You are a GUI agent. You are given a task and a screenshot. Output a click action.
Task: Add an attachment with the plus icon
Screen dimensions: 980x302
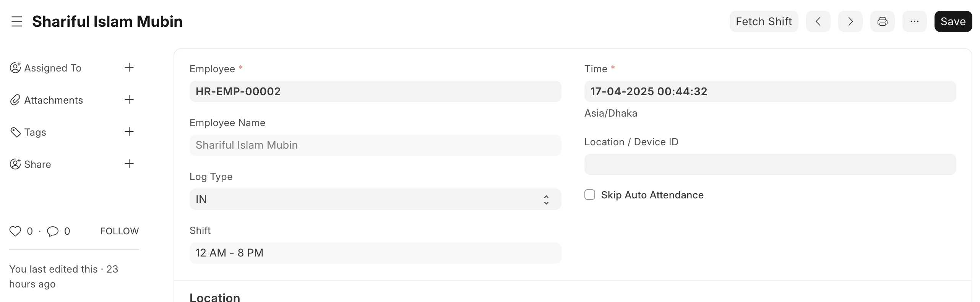point(129,100)
